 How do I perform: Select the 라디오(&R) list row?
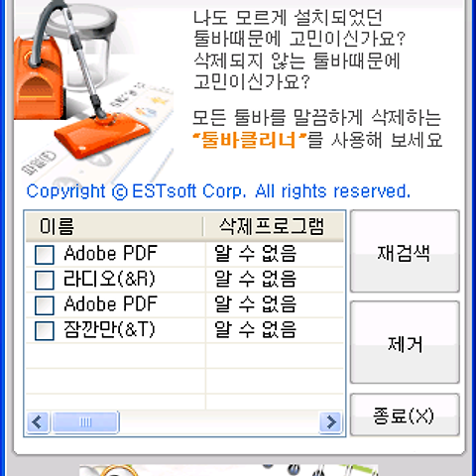[184, 280]
